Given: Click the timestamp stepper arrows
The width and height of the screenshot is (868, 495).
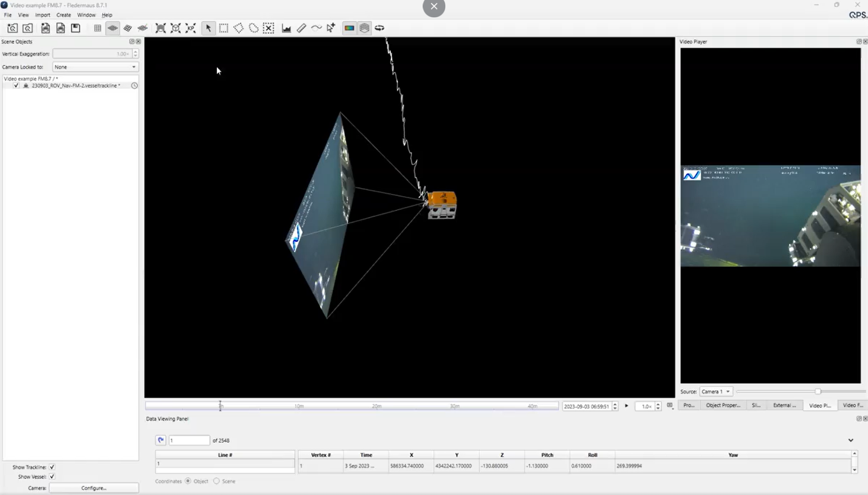Looking at the screenshot, I should [615, 406].
